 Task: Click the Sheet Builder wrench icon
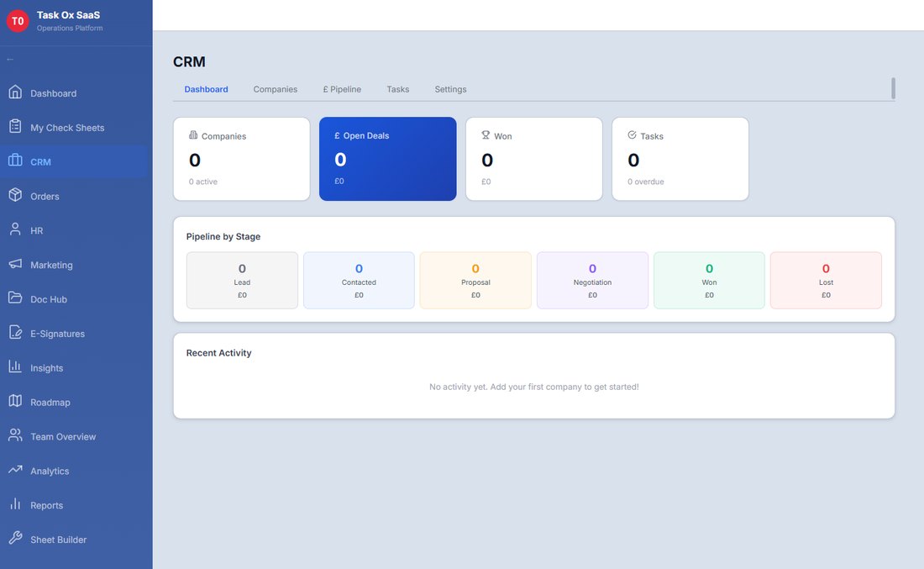(x=15, y=539)
